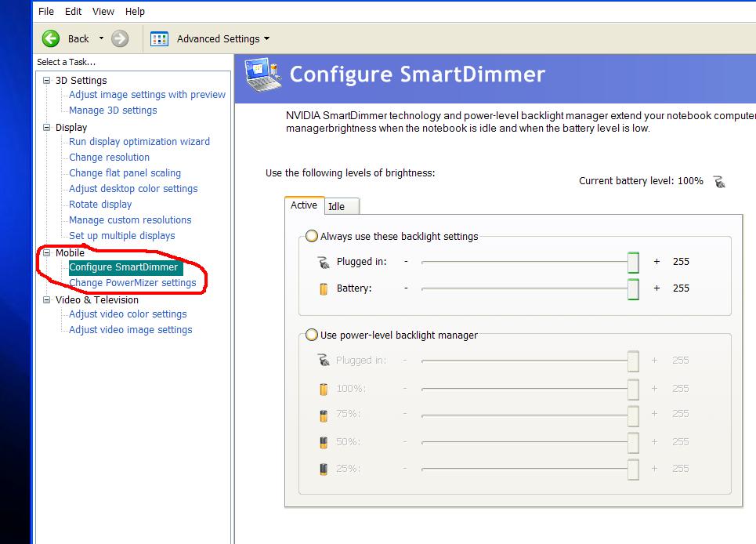Click the 75% level brightness slider thumb

coord(633,415)
